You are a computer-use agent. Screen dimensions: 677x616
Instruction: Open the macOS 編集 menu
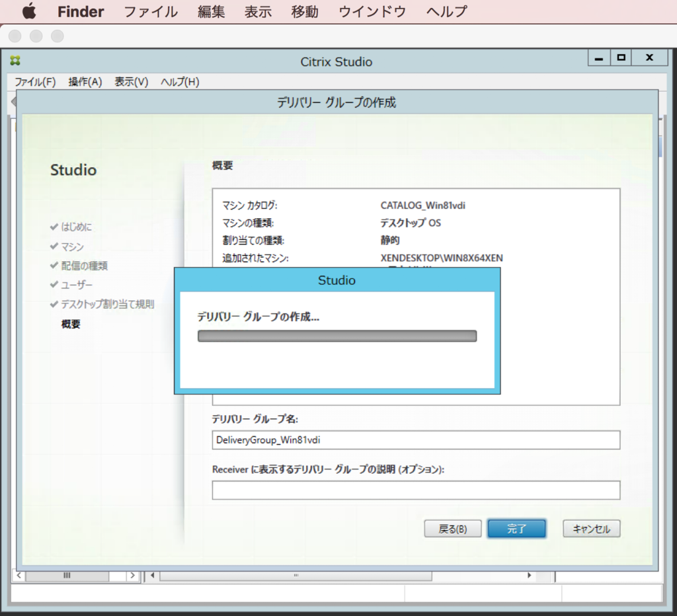[211, 12]
